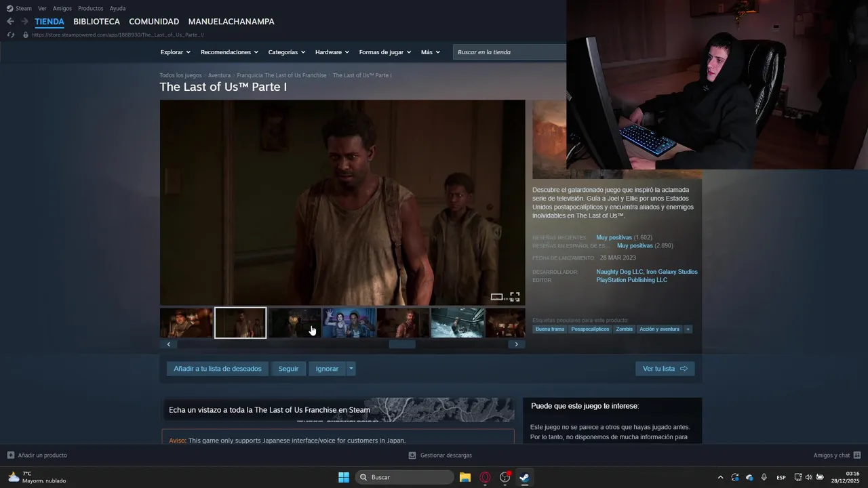
Task: Click the Ignorar button
Action: 327,369
